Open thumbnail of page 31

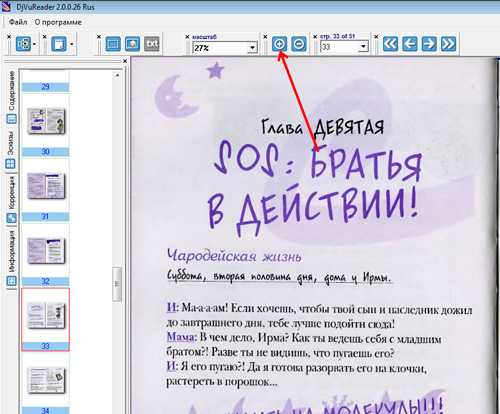point(46,186)
